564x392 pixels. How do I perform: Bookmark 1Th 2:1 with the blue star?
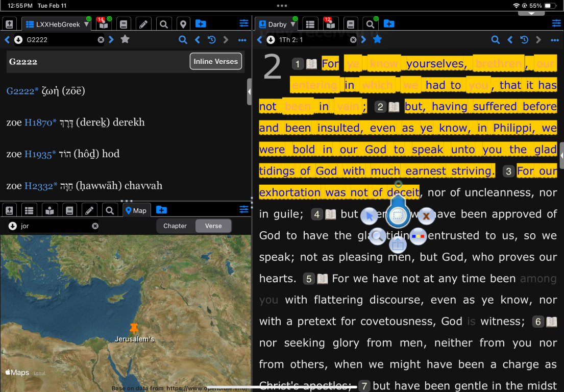tap(377, 40)
